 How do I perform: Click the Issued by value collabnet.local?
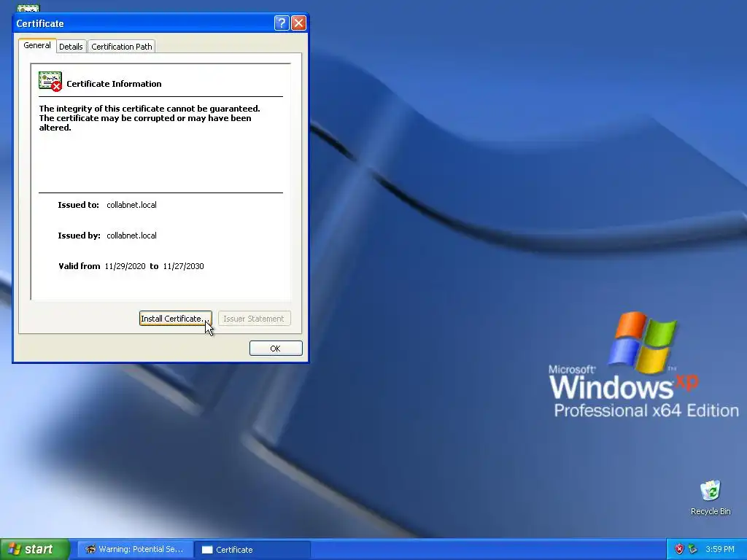click(x=131, y=236)
